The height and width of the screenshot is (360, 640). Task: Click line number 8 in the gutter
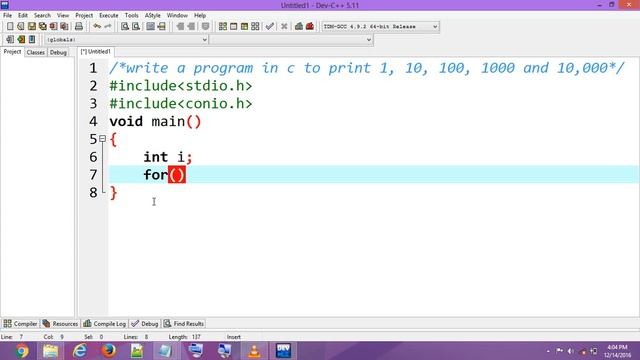(x=93, y=193)
